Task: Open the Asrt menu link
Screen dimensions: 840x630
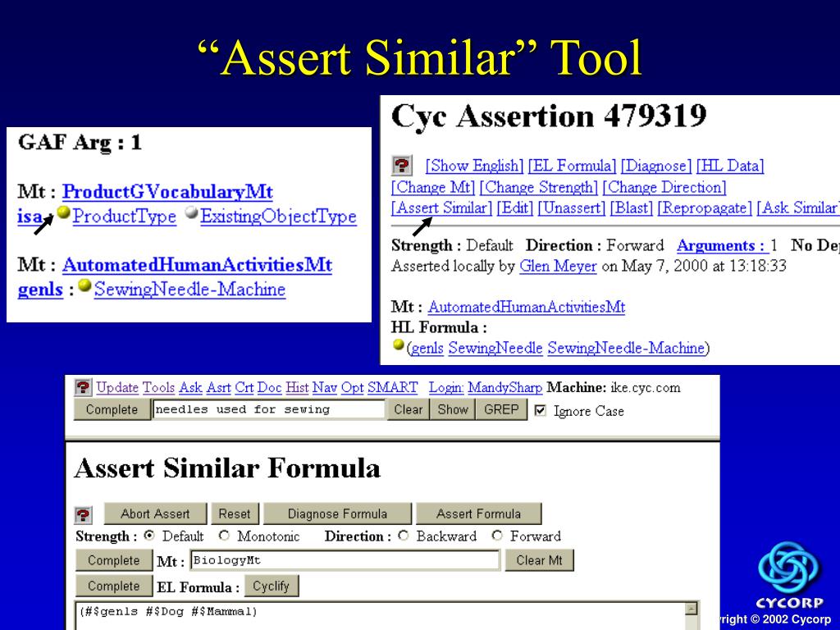Action: click(218, 387)
